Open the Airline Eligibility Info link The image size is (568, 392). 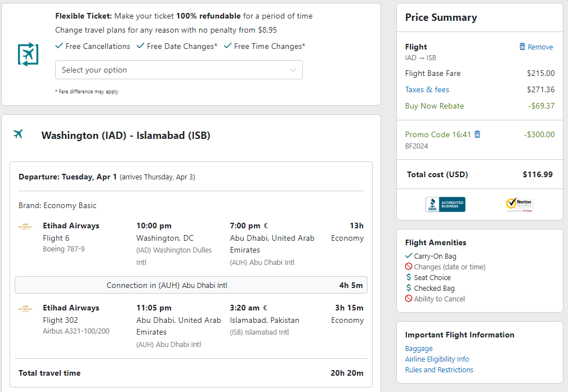pos(437,359)
